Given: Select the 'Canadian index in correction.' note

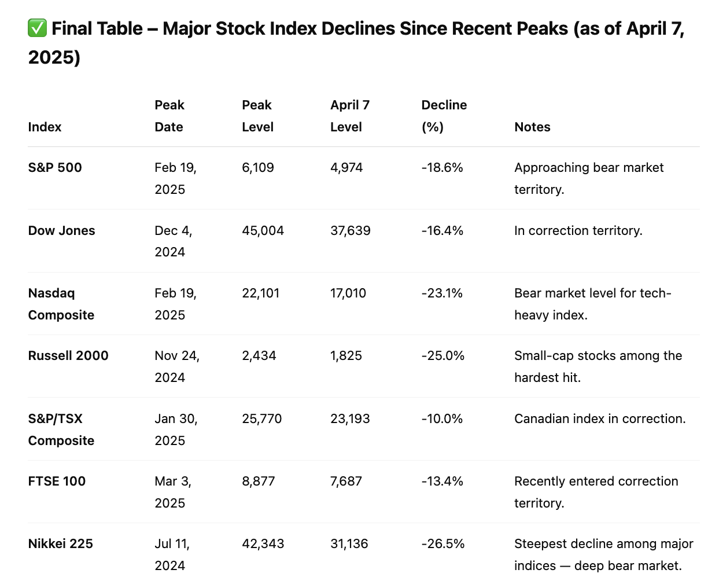Looking at the screenshot, I should point(600,418).
